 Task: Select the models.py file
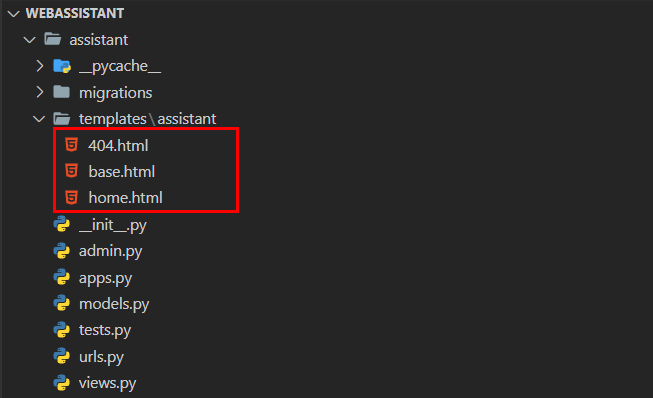(114, 304)
